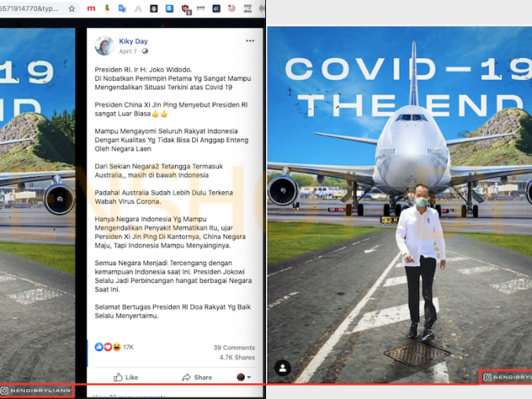Open the Kiky Day profile link
The height and width of the screenshot is (399, 532).
pos(133,42)
